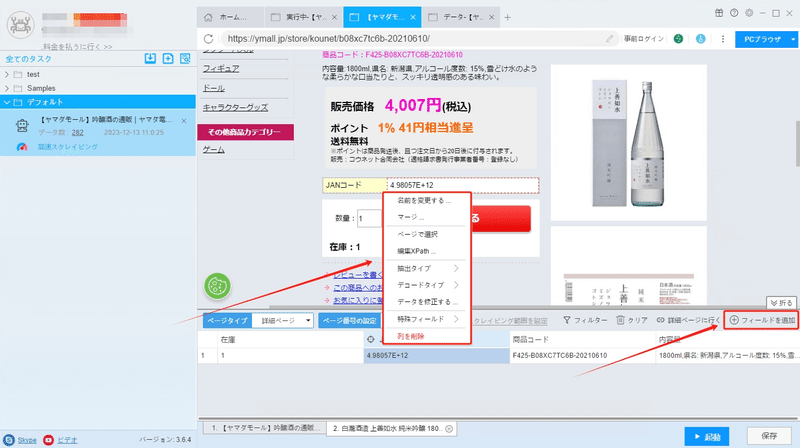This screenshot has height=448, width=800.
Task: Click the 起動 start button
Action: click(707, 437)
